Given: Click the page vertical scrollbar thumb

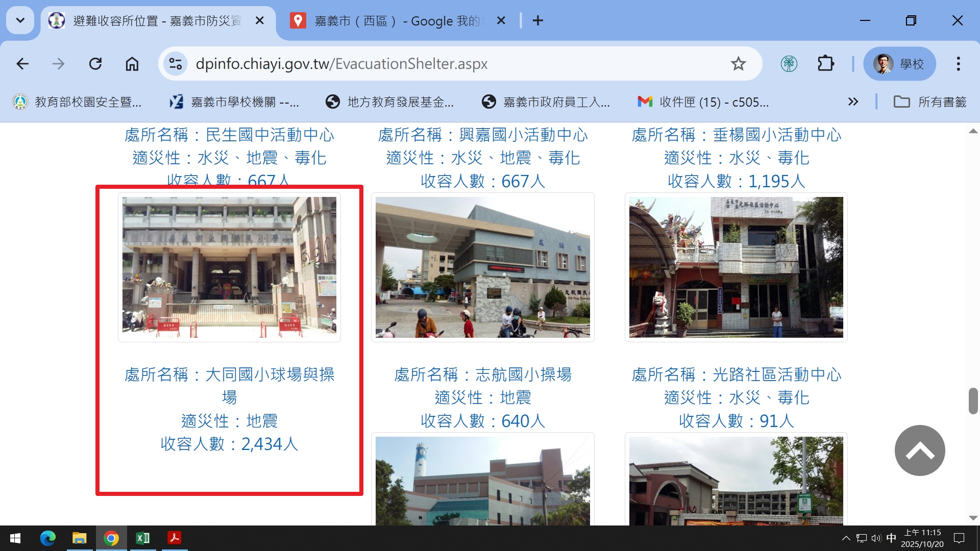Looking at the screenshot, I should pyautogui.click(x=973, y=401).
